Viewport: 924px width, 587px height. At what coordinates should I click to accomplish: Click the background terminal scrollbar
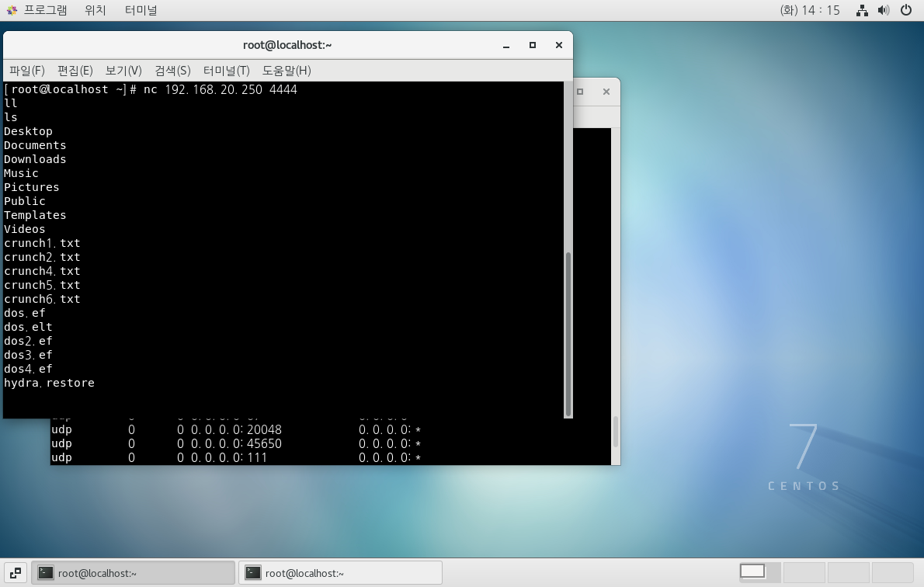[x=615, y=432]
